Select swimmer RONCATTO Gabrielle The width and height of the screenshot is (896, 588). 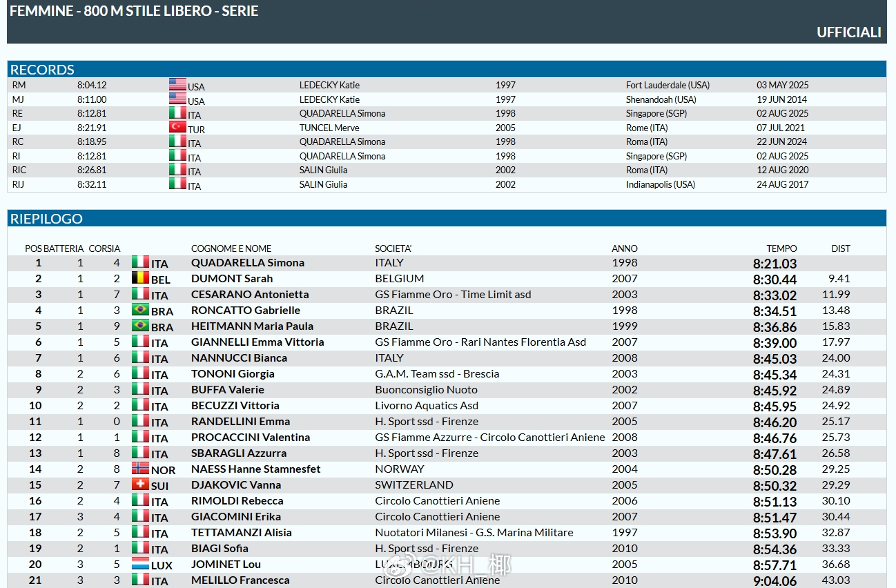[x=246, y=310]
